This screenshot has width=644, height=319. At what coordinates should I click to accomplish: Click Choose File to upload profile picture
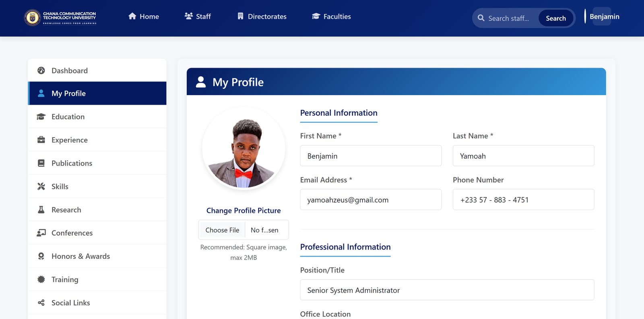(222, 230)
